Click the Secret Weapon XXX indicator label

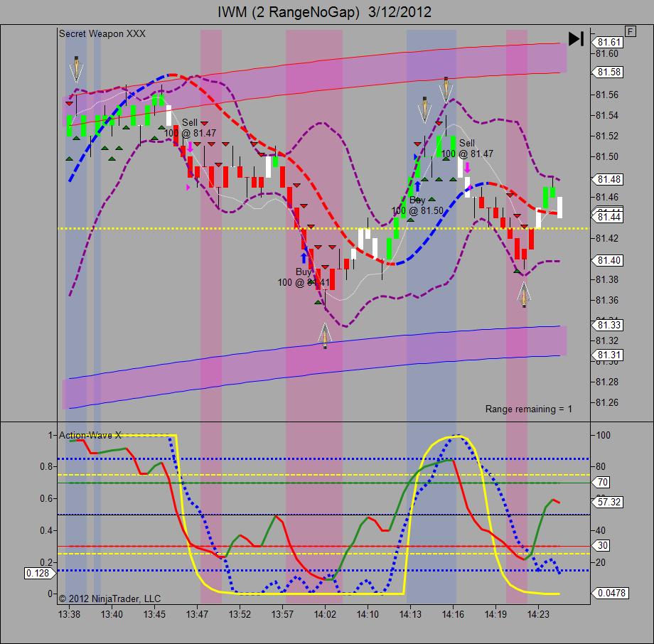click(102, 34)
